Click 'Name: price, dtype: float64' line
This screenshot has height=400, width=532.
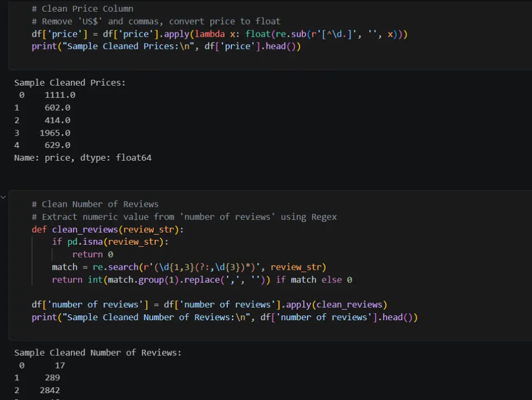click(x=83, y=158)
